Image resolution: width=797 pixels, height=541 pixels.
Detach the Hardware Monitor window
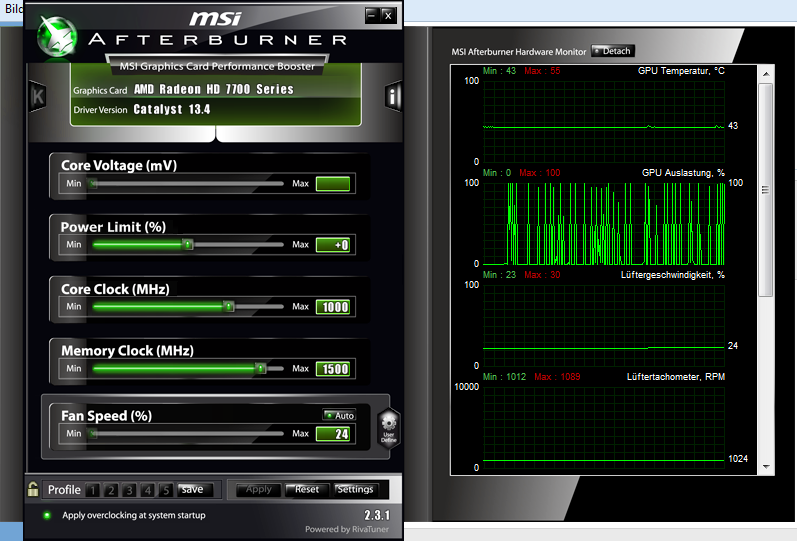(x=612, y=51)
